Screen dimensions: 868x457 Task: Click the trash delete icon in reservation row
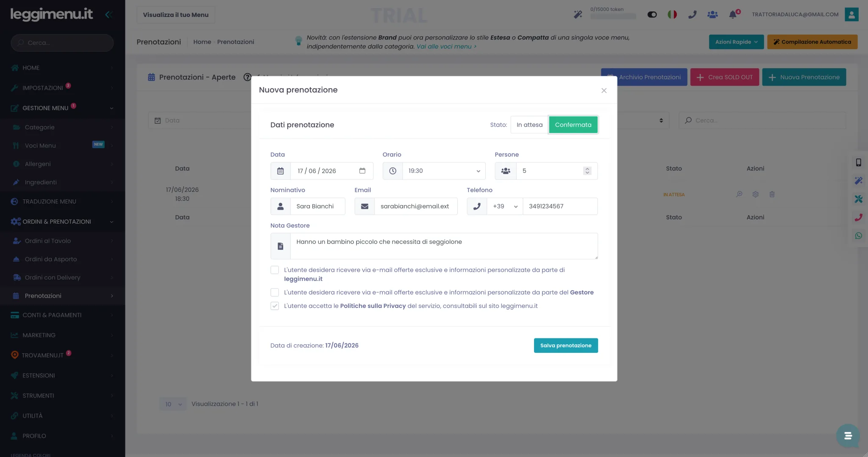tap(772, 194)
